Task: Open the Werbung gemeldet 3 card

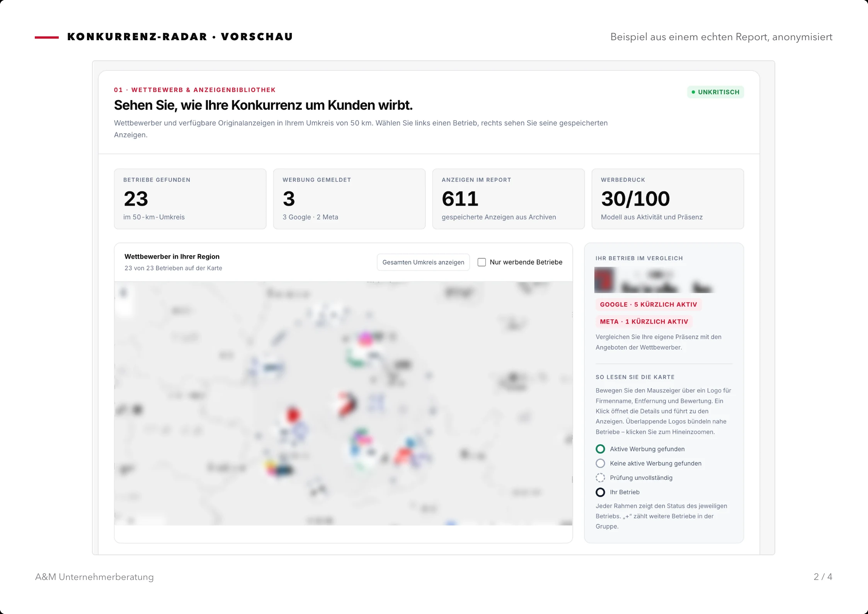Action: pyautogui.click(x=349, y=199)
